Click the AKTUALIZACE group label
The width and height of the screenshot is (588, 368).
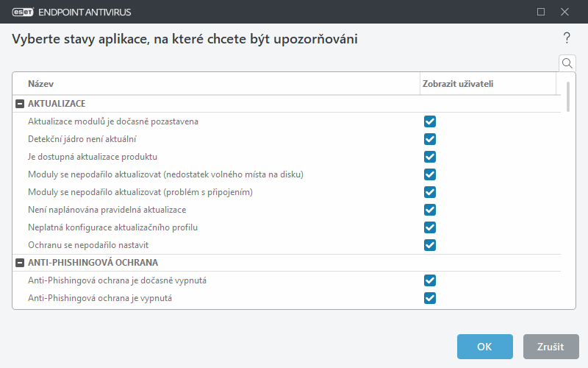tap(57, 104)
